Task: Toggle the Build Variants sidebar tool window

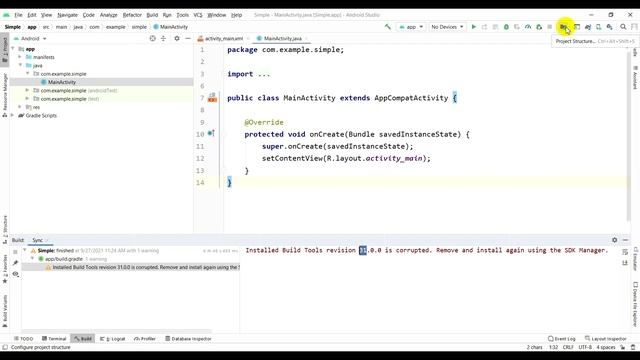Action: [x=4, y=311]
